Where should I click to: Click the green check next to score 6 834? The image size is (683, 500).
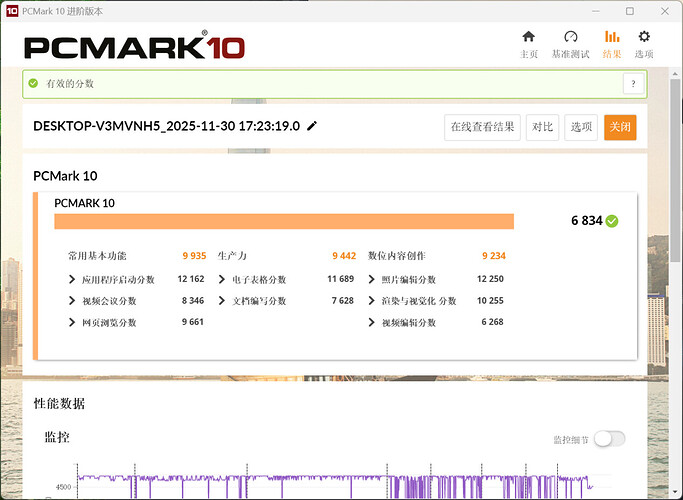[612, 221]
